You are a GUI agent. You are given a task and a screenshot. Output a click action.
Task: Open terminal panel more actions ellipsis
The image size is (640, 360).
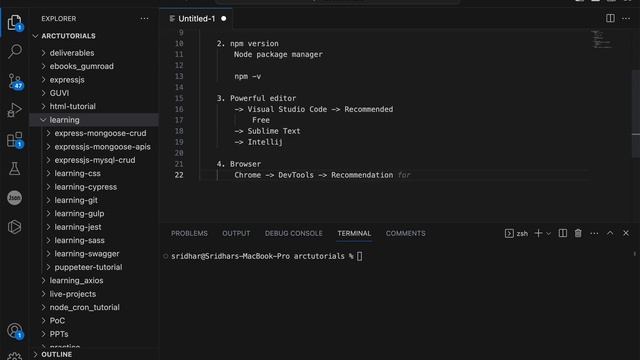point(594,233)
